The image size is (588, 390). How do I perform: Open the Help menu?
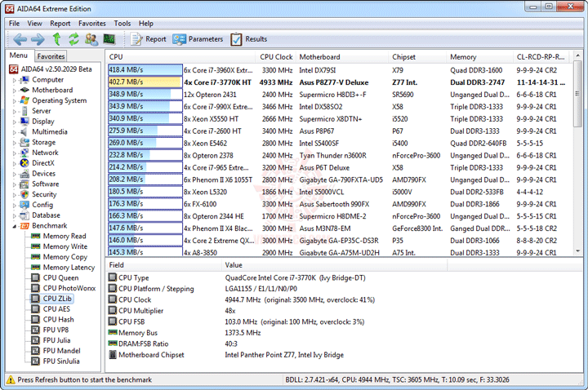(x=146, y=23)
